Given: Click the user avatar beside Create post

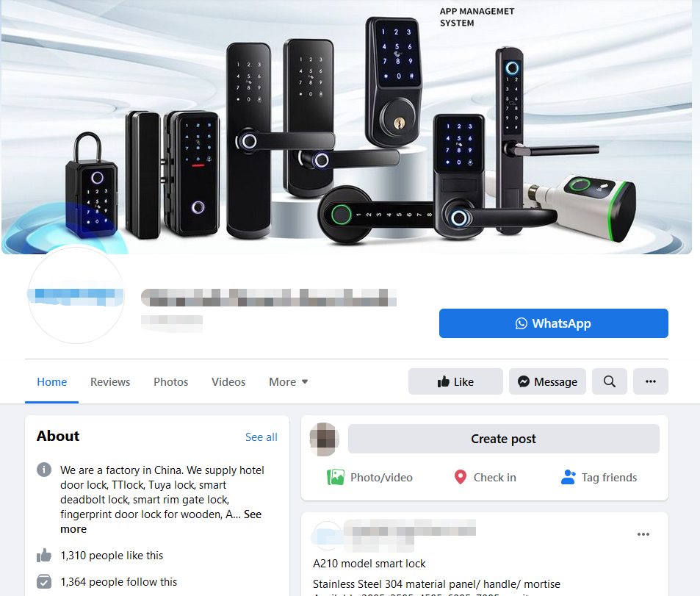Looking at the screenshot, I should (325, 439).
